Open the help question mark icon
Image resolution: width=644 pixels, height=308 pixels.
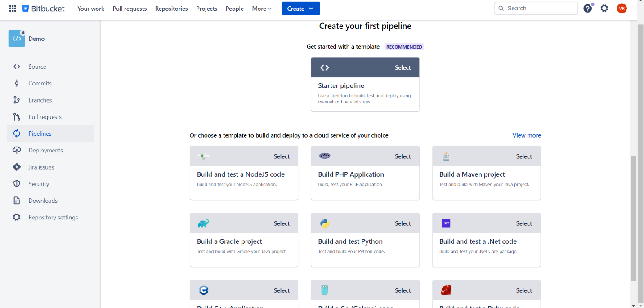(587, 8)
